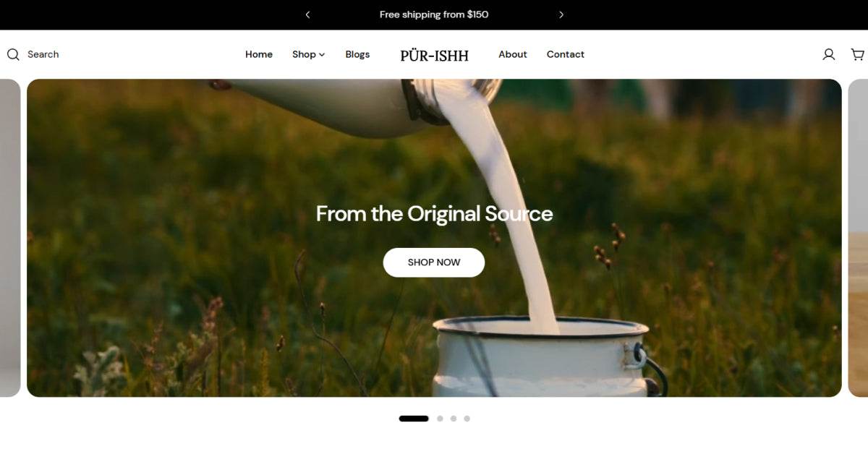868x454 pixels.
Task: Click the Free shipping from $150 announcement
Action: tap(434, 14)
